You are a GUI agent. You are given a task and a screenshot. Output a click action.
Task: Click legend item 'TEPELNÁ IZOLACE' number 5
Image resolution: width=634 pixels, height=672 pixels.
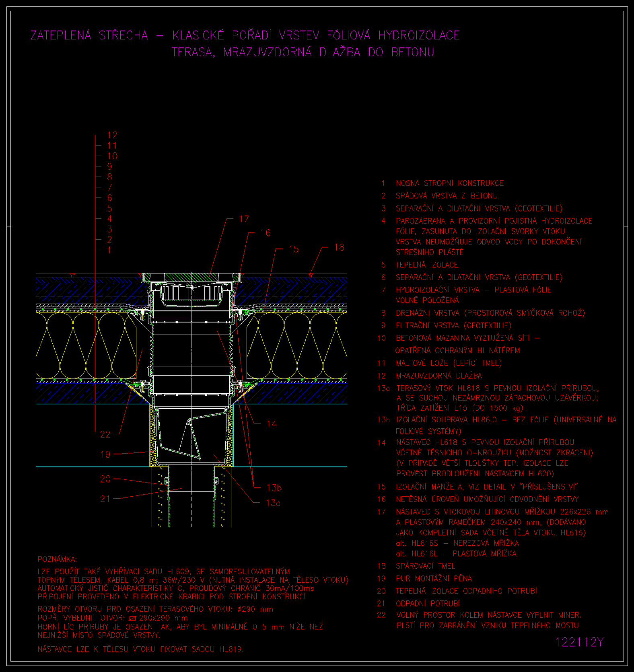[427, 265]
